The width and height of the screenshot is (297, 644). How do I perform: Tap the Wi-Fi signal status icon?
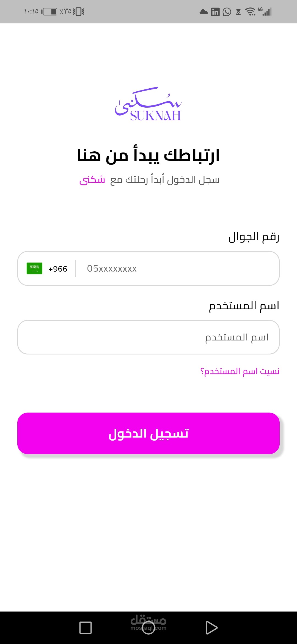point(250,12)
